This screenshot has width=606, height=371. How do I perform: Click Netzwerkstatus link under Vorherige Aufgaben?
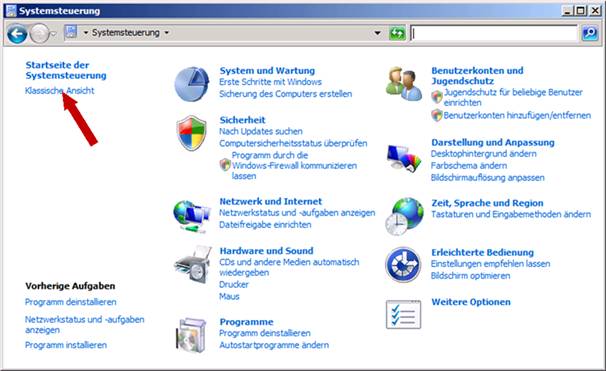click(x=84, y=325)
